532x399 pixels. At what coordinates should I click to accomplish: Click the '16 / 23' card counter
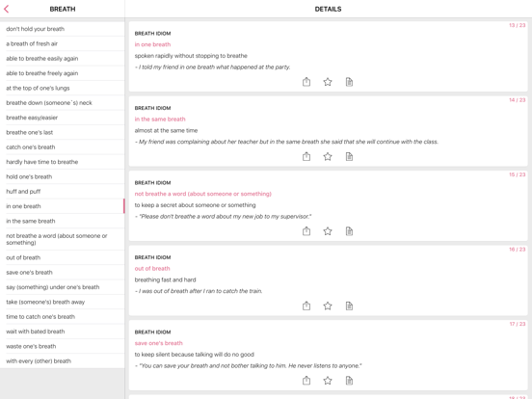tap(518, 249)
